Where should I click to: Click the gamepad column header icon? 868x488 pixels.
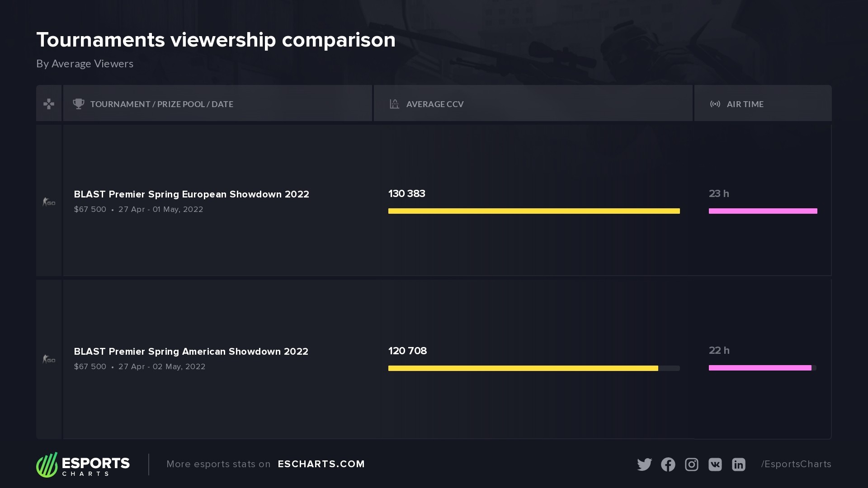tap(49, 104)
